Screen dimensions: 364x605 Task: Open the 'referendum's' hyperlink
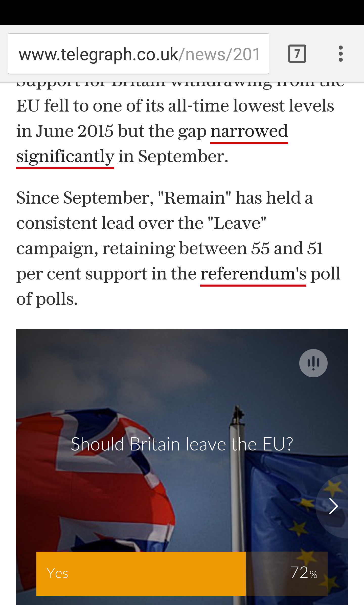pos(253,274)
